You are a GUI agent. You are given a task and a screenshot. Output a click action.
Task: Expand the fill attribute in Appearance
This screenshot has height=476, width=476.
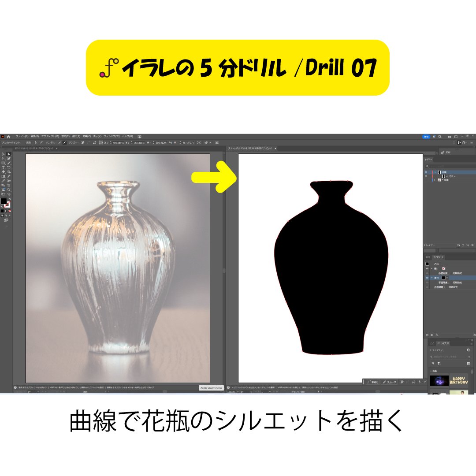pos(431,278)
